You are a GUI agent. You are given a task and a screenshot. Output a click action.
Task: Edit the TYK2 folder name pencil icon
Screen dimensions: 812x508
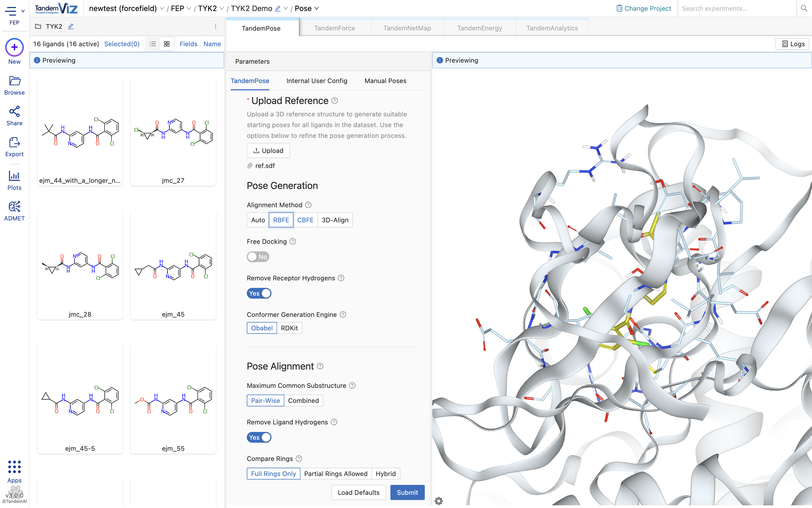pos(70,27)
